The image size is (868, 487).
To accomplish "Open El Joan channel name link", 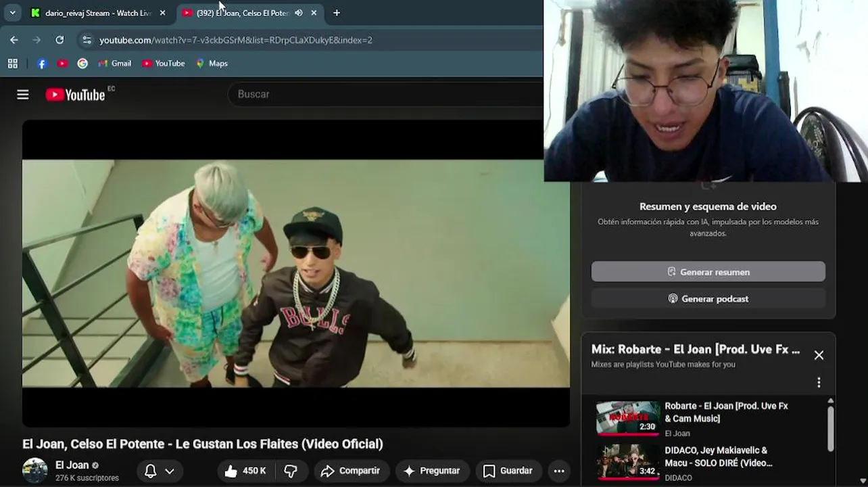I will [x=72, y=465].
